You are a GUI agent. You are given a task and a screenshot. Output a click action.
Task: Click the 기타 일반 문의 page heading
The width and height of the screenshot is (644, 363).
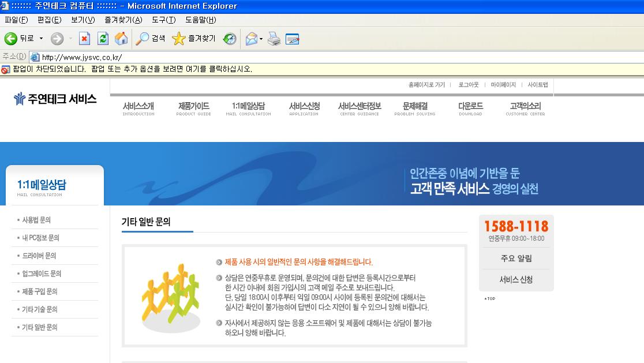[146, 222]
